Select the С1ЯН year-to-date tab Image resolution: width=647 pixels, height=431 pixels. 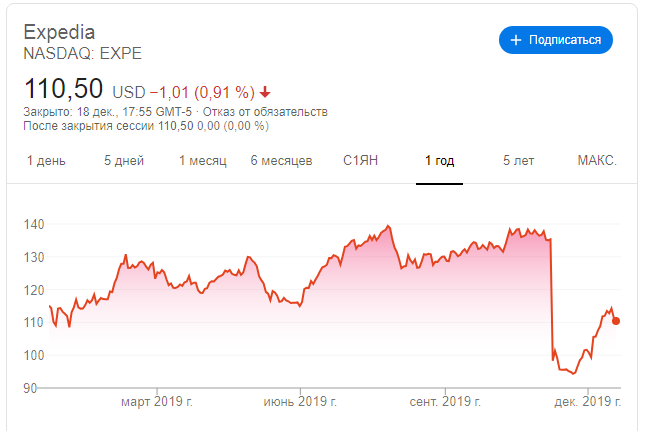[x=360, y=160]
